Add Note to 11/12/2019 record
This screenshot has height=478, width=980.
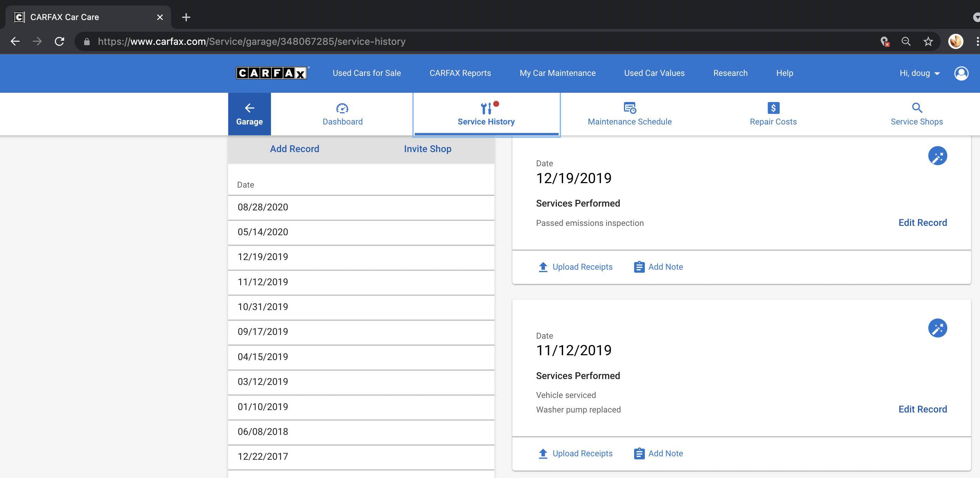coord(659,453)
